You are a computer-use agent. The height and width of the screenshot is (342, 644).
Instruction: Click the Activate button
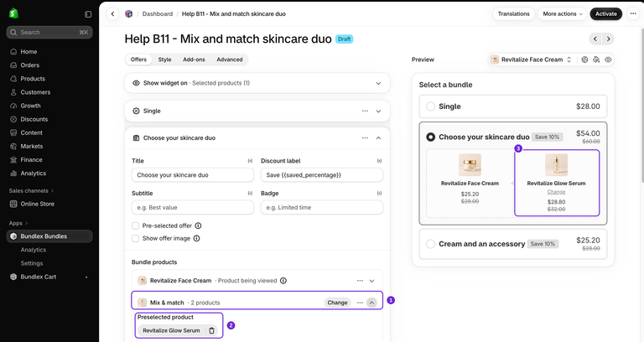[605, 14]
